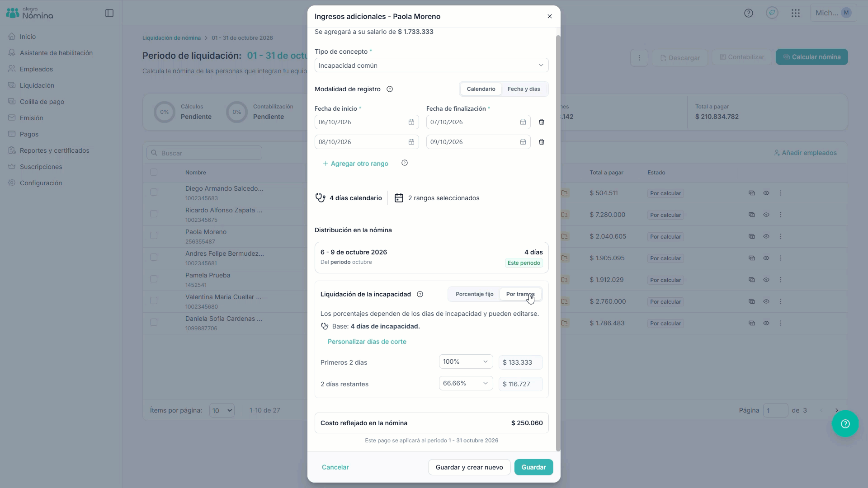Click Personalizar días de corte link
The height and width of the screenshot is (488, 868).
(367, 342)
